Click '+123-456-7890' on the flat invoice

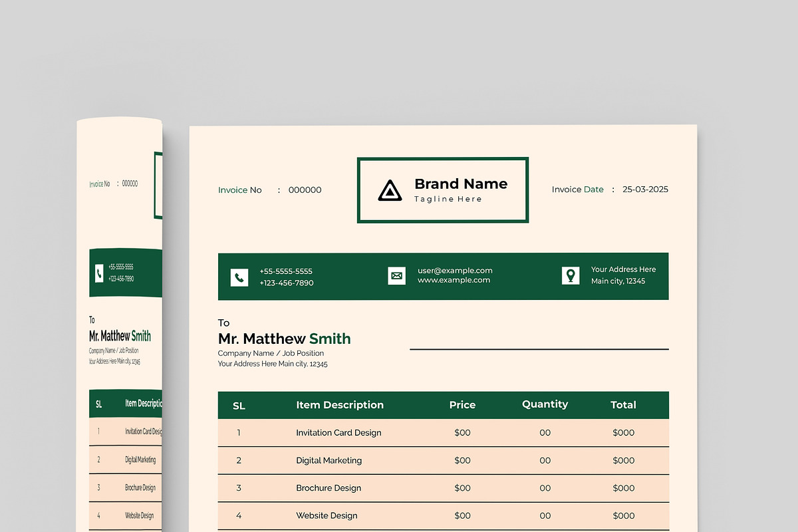point(287,283)
